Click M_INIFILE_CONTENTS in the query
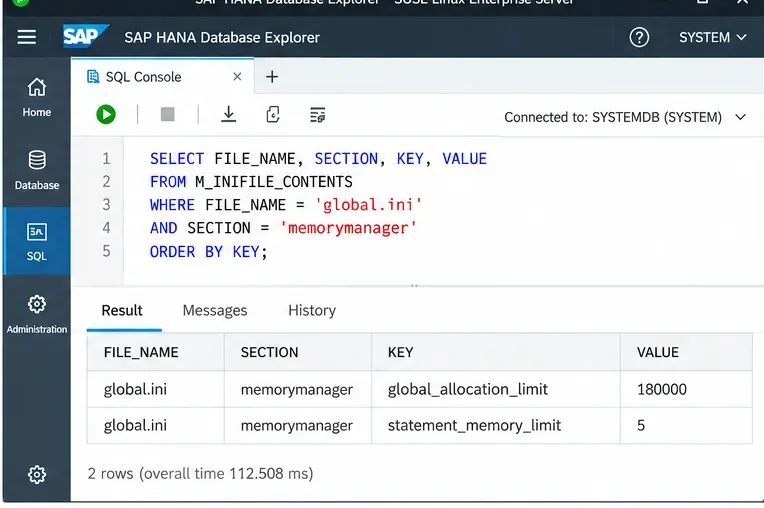 coord(274,182)
